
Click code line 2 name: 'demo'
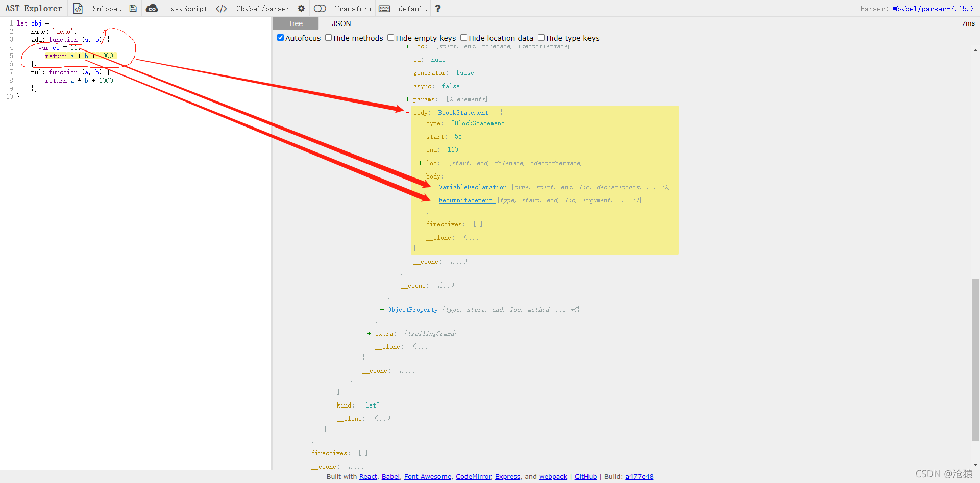(x=54, y=32)
